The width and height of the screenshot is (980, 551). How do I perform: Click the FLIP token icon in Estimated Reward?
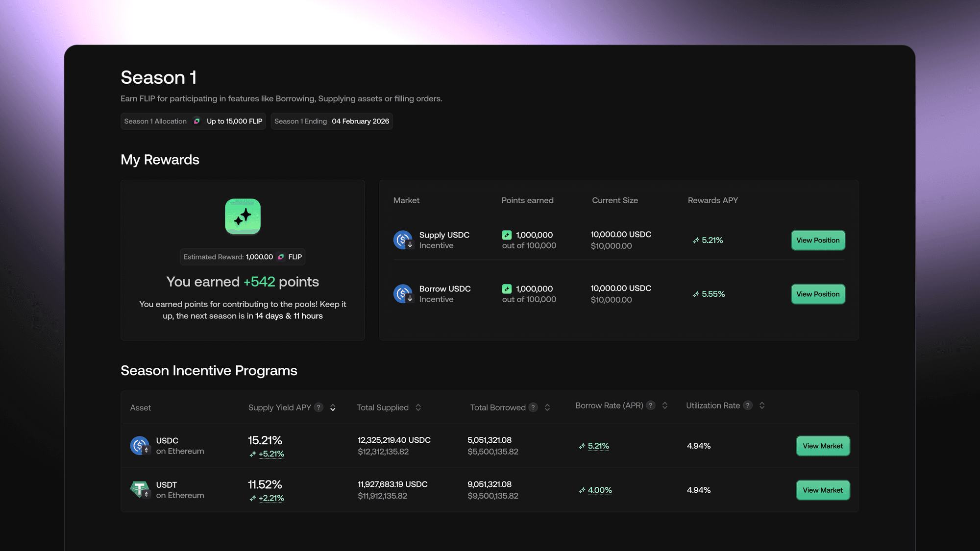point(281,257)
